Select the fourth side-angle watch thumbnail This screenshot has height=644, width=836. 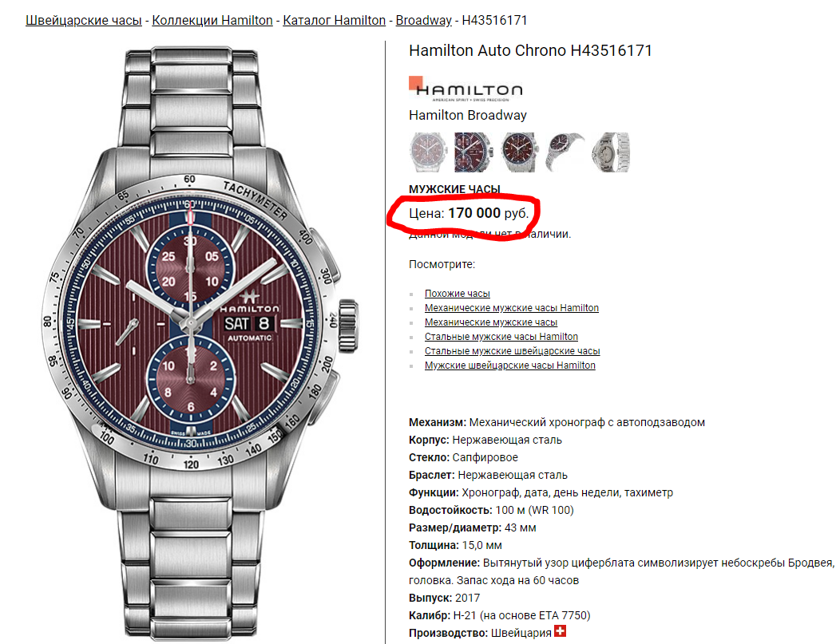click(565, 152)
